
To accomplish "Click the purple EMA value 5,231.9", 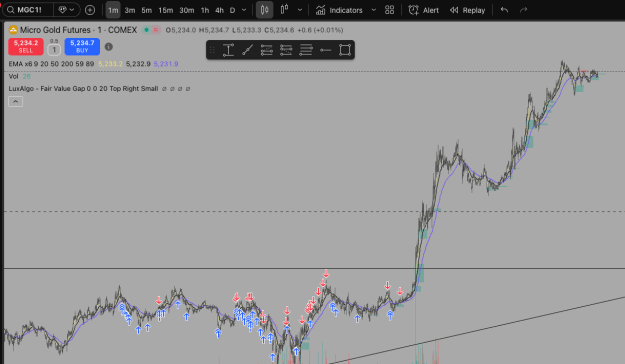I will click(x=166, y=64).
